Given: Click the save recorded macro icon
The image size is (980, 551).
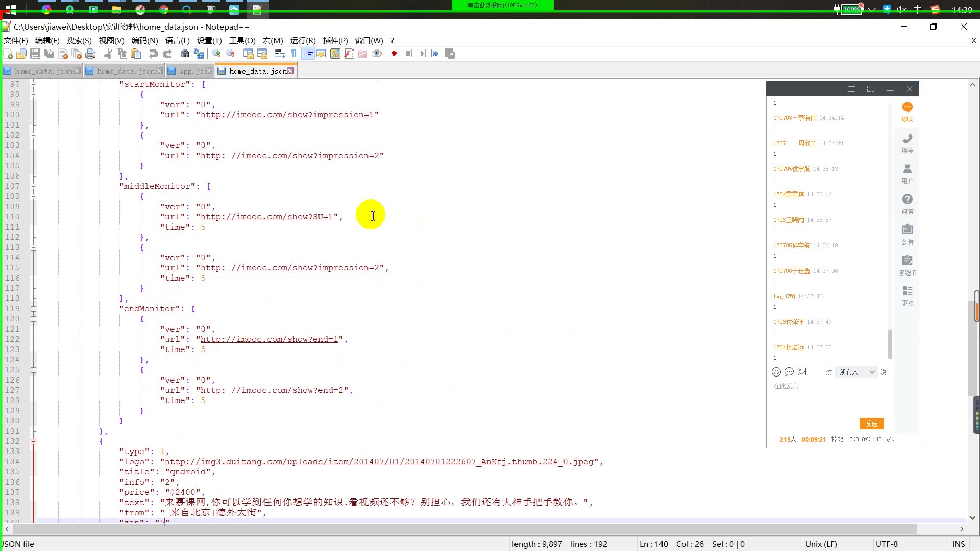Looking at the screenshot, I should click(450, 54).
